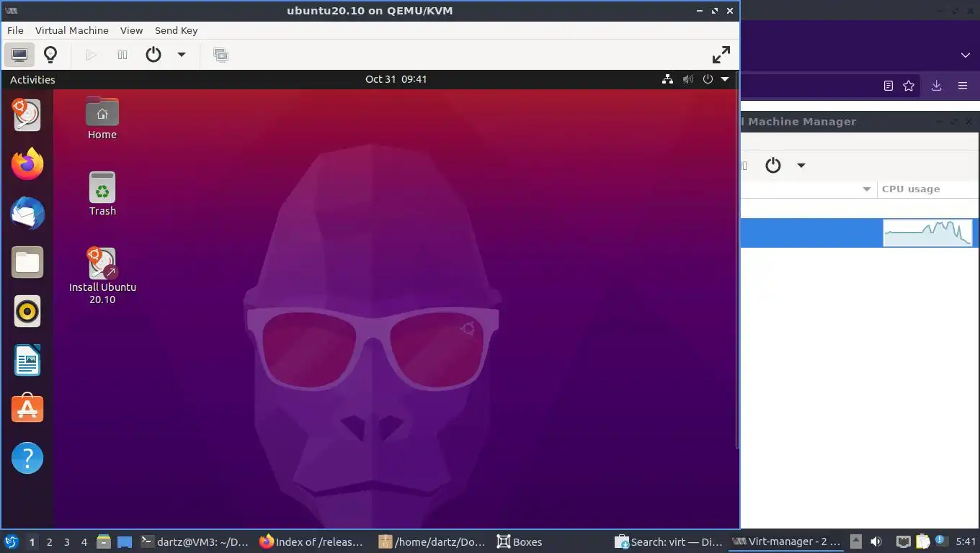Viewport: 980px width, 553px height.
Task: Click the guest wired network status icon
Action: pyautogui.click(x=668, y=79)
